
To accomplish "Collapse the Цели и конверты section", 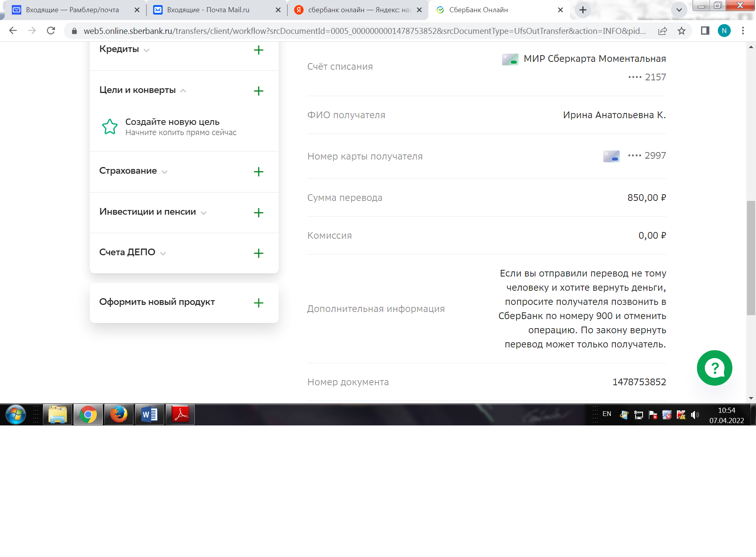I will pyautogui.click(x=183, y=91).
